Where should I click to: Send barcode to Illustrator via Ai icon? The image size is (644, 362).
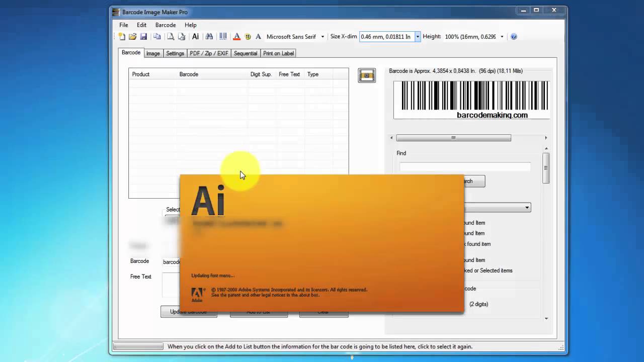coord(196,36)
